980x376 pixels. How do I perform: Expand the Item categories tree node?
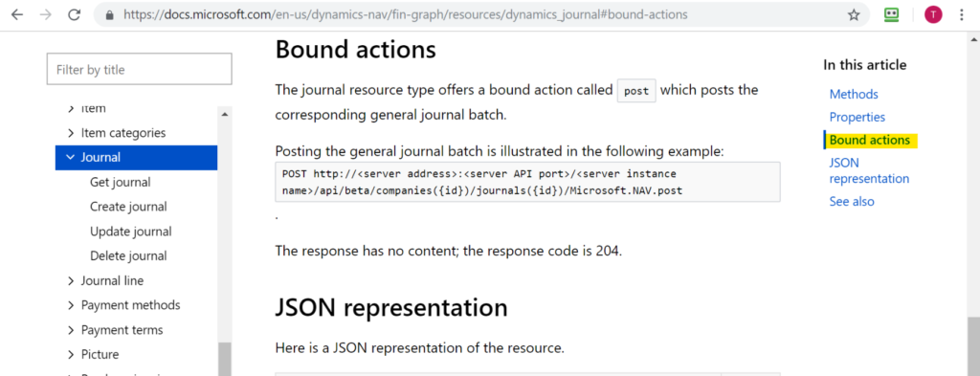point(71,133)
